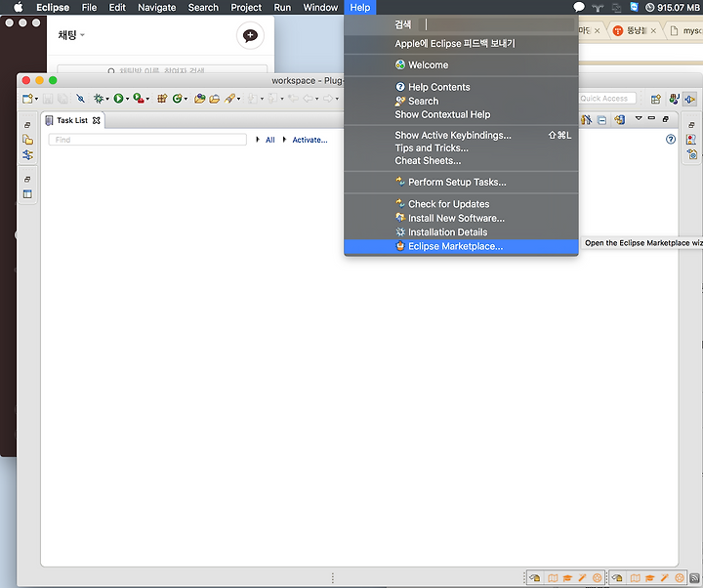
Task: Open the New wizard dropdown arrow
Action: [36, 99]
